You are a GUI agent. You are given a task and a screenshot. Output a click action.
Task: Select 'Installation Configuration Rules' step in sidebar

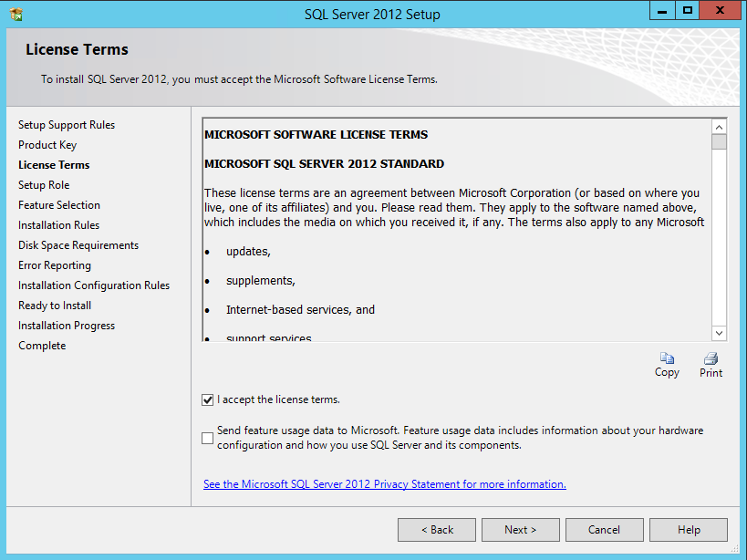[x=94, y=285]
